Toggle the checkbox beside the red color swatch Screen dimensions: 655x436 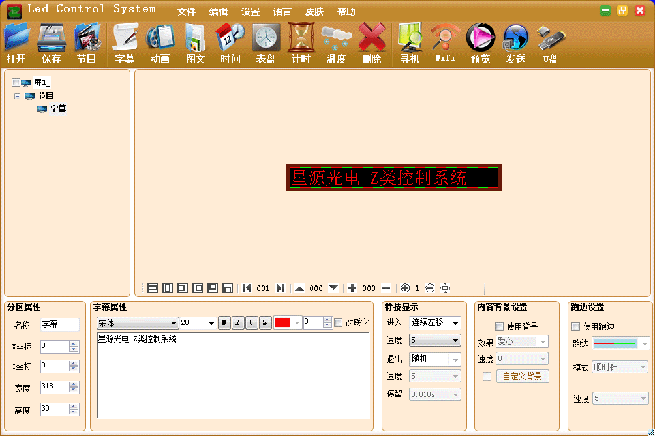[338, 323]
